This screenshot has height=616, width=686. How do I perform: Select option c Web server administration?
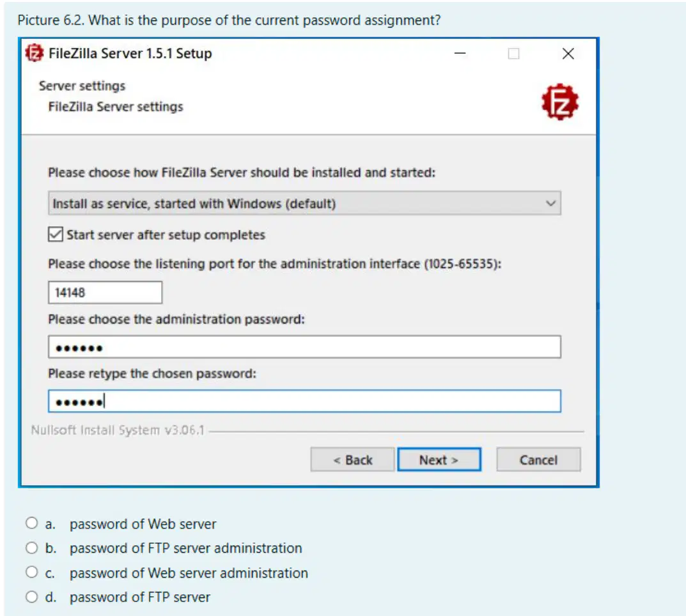click(x=31, y=572)
